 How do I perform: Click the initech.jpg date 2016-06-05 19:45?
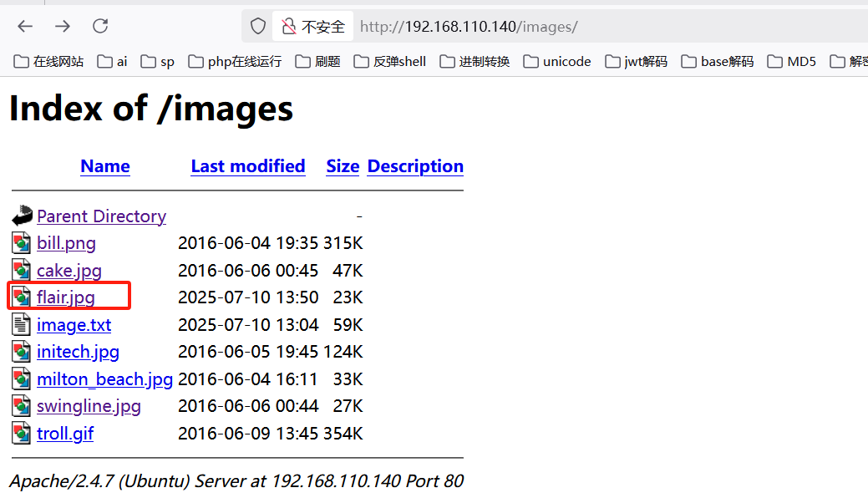click(x=248, y=352)
